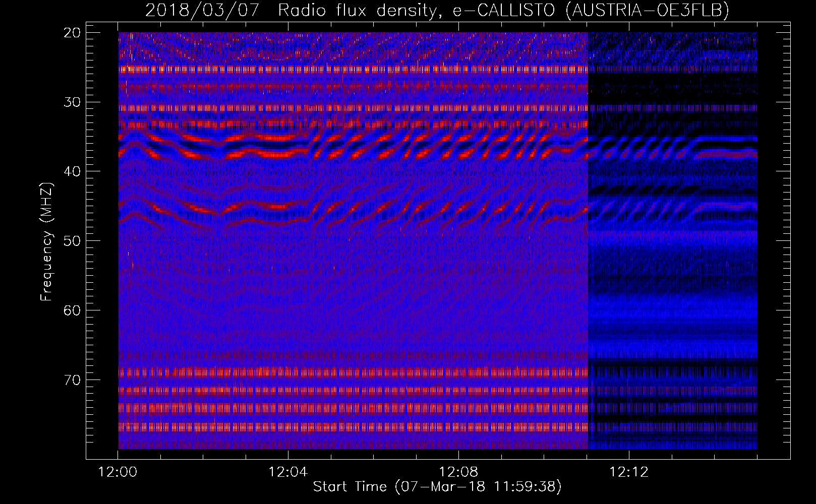Click the 12:08 time axis label
Screen dimensions: 816x504
[x=458, y=472]
